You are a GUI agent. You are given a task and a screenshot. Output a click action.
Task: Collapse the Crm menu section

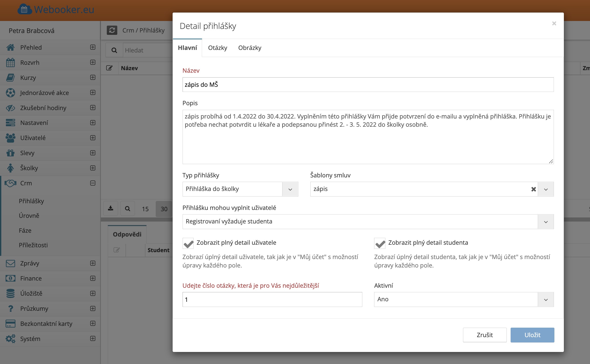point(93,183)
